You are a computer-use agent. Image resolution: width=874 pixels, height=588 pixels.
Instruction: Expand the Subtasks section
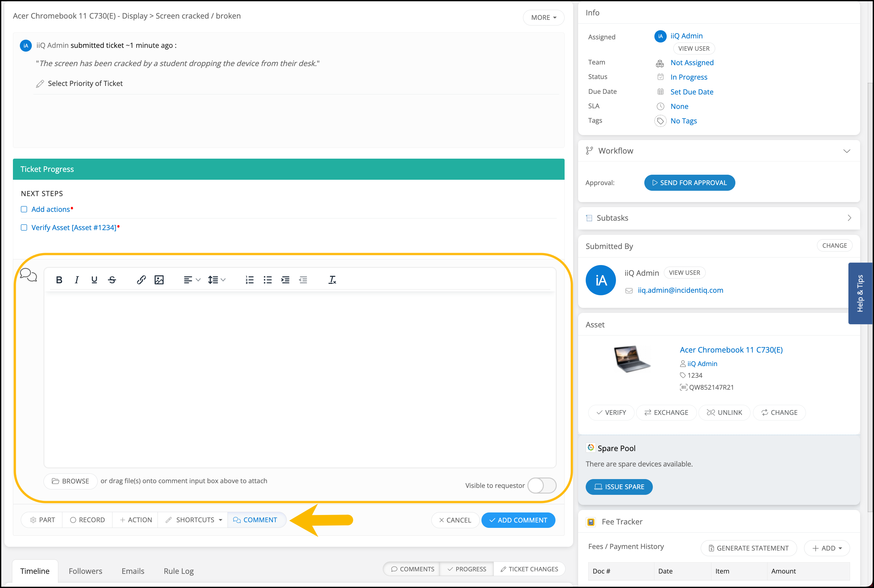(x=849, y=218)
